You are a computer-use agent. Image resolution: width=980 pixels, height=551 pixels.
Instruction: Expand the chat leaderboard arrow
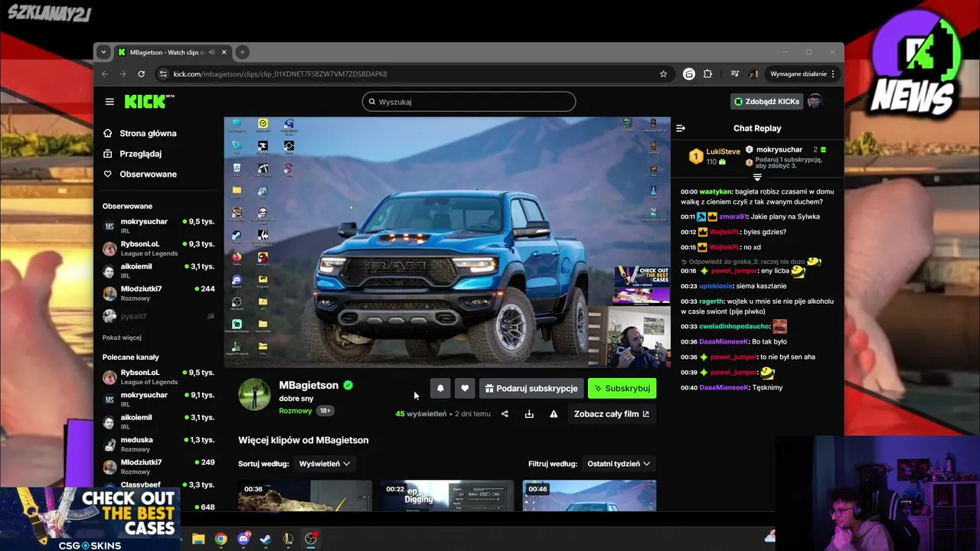[757, 178]
